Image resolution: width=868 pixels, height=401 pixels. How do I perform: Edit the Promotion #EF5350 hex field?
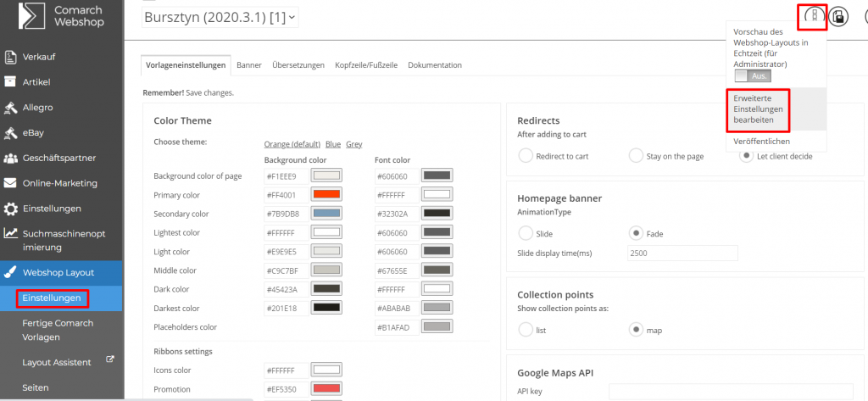pyautogui.click(x=287, y=389)
